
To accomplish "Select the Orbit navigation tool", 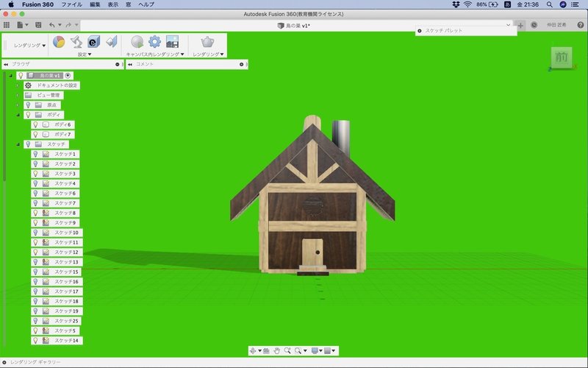I will point(253,351).
